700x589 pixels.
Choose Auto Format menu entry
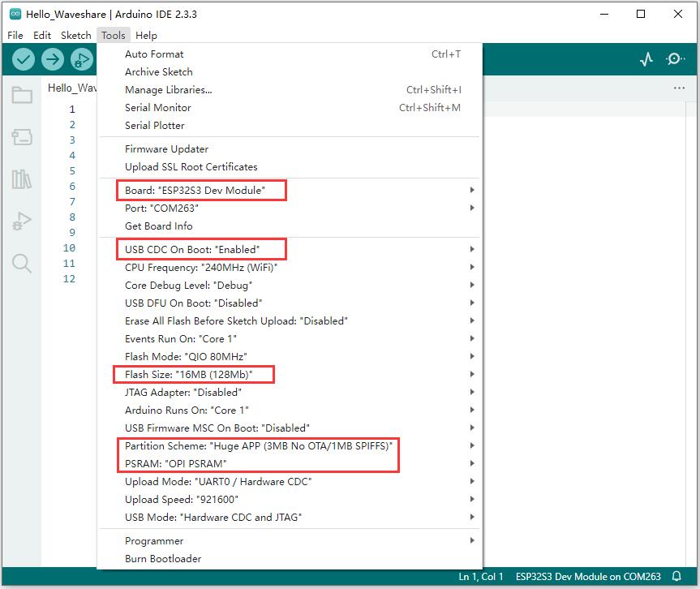click(154, 54)
